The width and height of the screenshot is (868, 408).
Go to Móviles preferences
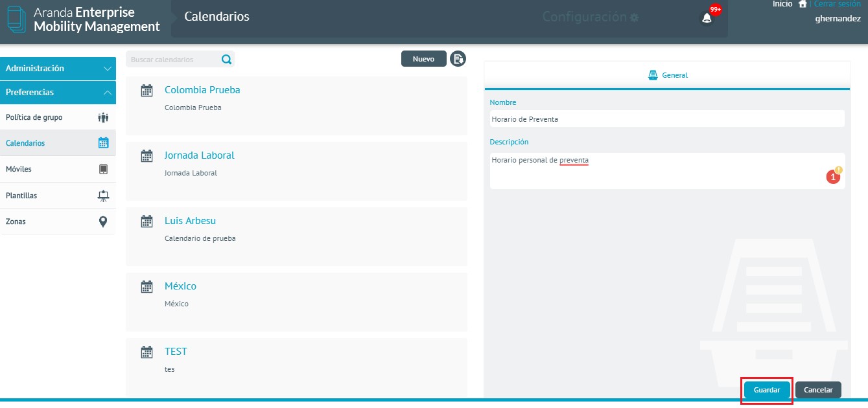pos(58,169)
